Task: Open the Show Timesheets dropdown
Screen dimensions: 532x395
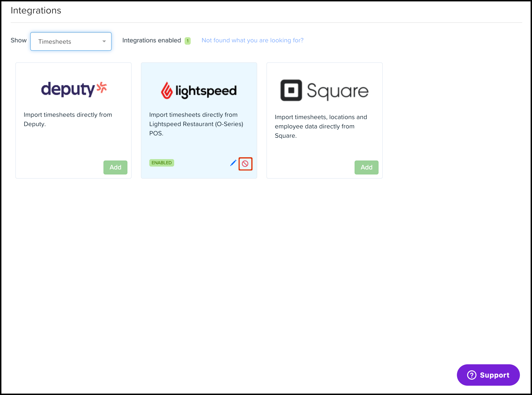Action: (x=71, y=41)
